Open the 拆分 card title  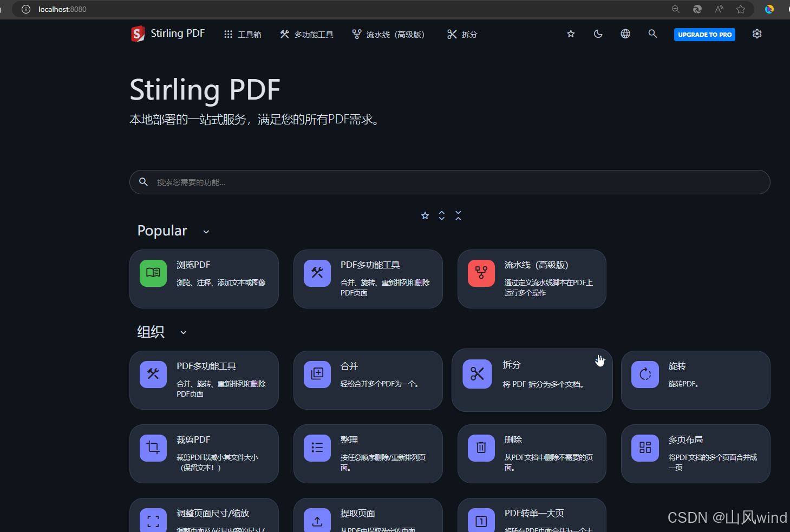(x=511, y=365)
